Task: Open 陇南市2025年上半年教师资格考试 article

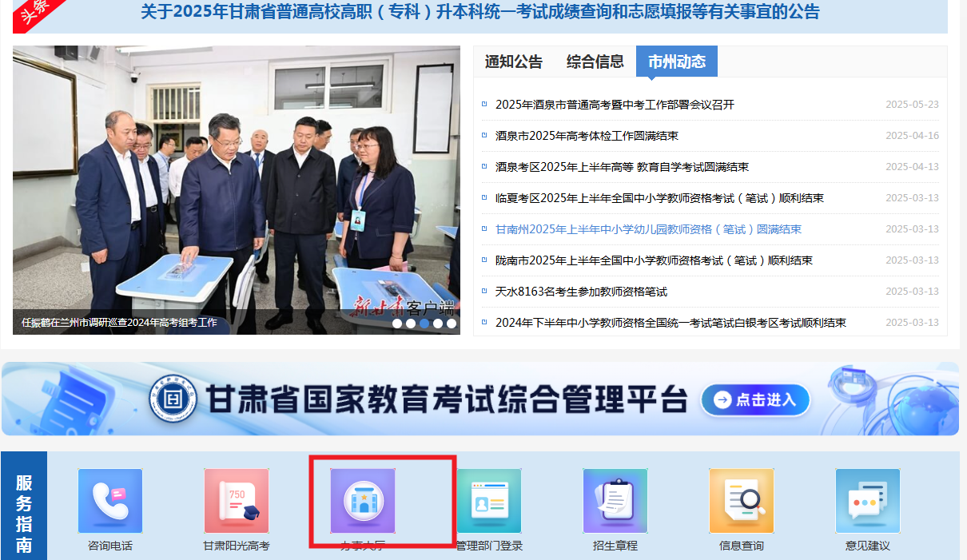Action: click(x=654, y=260)
